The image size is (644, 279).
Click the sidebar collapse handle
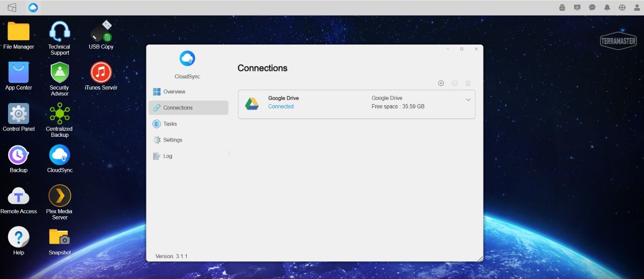pos(229,153)
